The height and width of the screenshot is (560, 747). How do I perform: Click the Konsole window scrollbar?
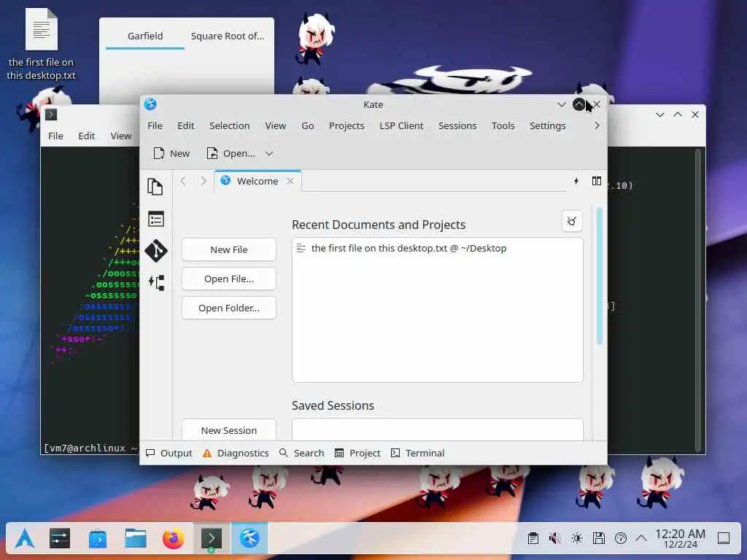click(698, 300)
